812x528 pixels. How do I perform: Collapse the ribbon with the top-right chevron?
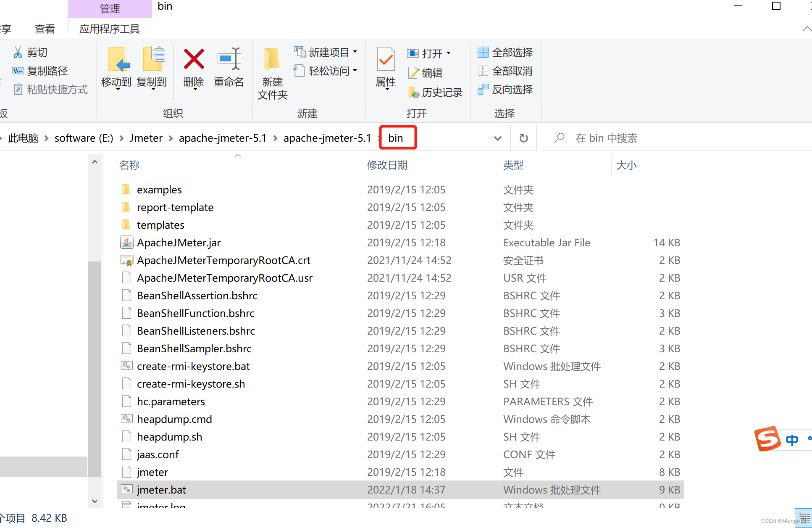(x=807, y=29)
